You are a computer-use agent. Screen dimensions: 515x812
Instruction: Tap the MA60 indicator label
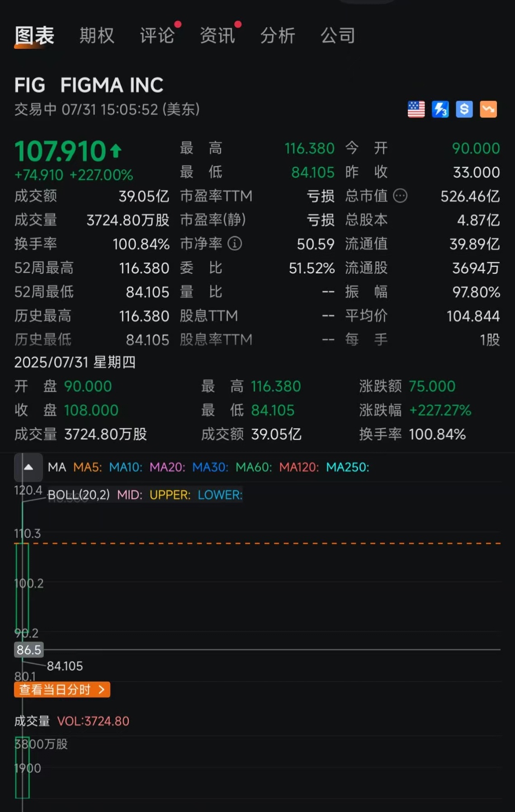click(254, 467)
